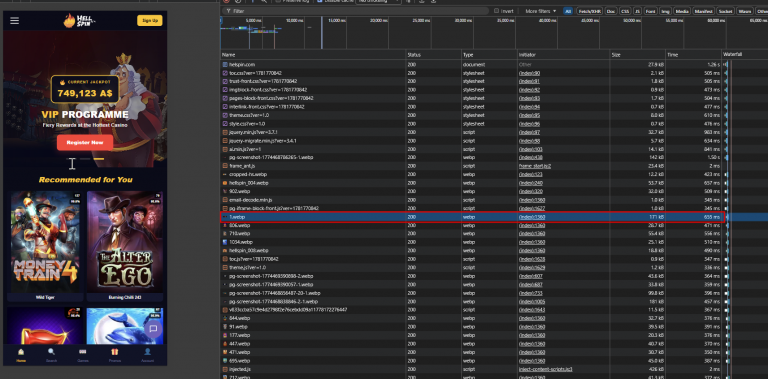Click the import HAR upload icon

click(422, 1)
